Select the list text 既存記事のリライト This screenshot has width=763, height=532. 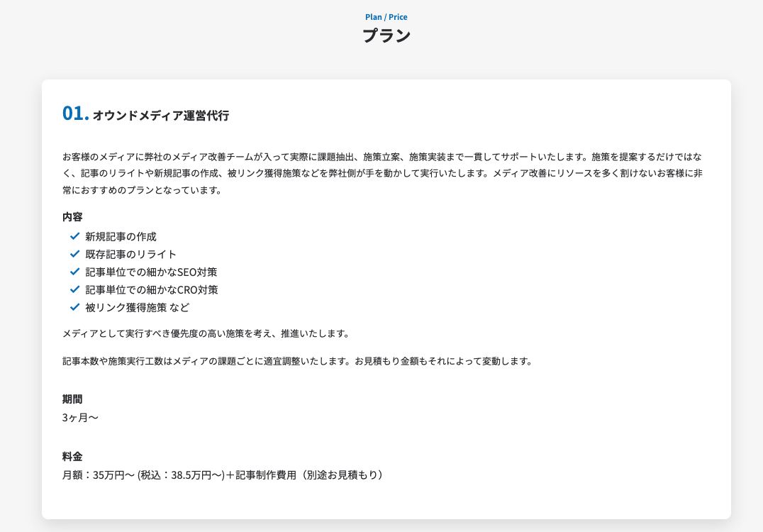(130, 254)
